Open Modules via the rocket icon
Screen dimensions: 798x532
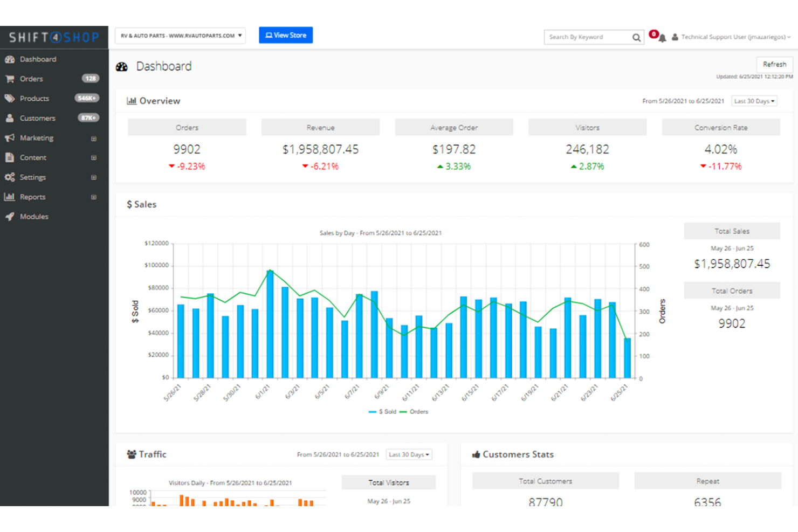pos(10,216)
